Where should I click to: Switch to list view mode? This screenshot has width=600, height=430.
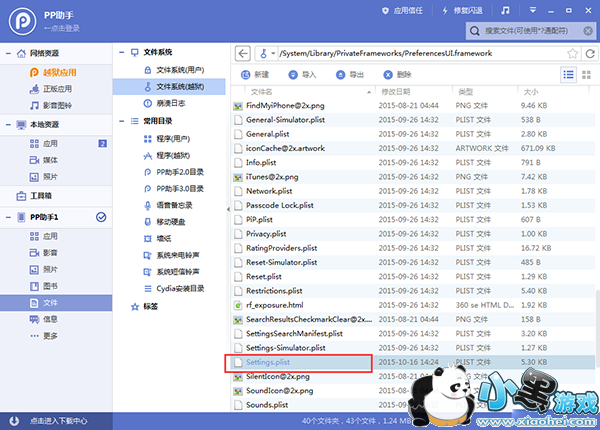click(568, 75)
